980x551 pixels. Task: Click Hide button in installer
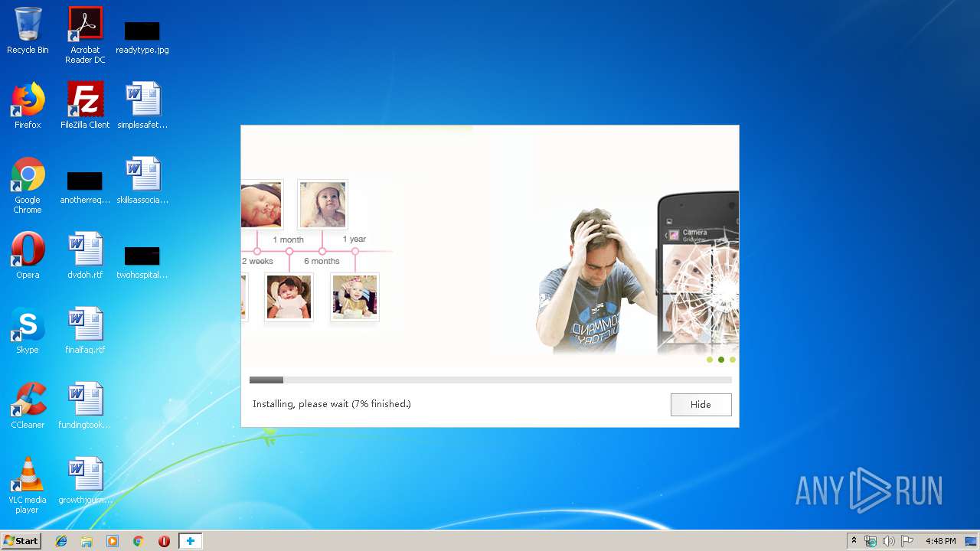tap(701, 404)
